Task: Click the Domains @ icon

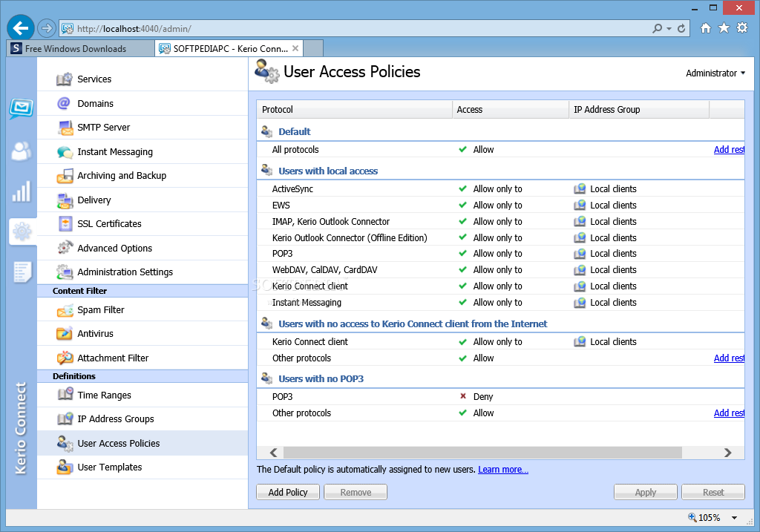Action: [64, 103]
